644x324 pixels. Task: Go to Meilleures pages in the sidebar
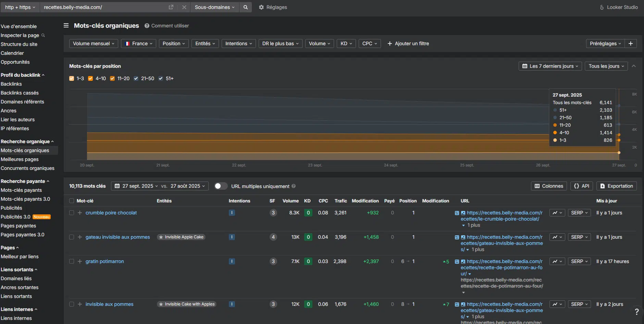point(20,159)
